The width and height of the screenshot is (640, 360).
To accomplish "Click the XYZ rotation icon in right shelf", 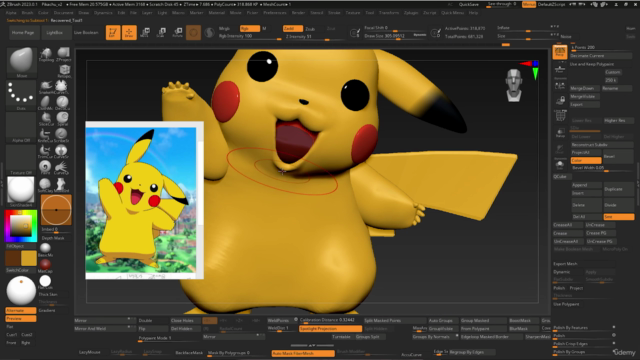I will coord(560,116).
